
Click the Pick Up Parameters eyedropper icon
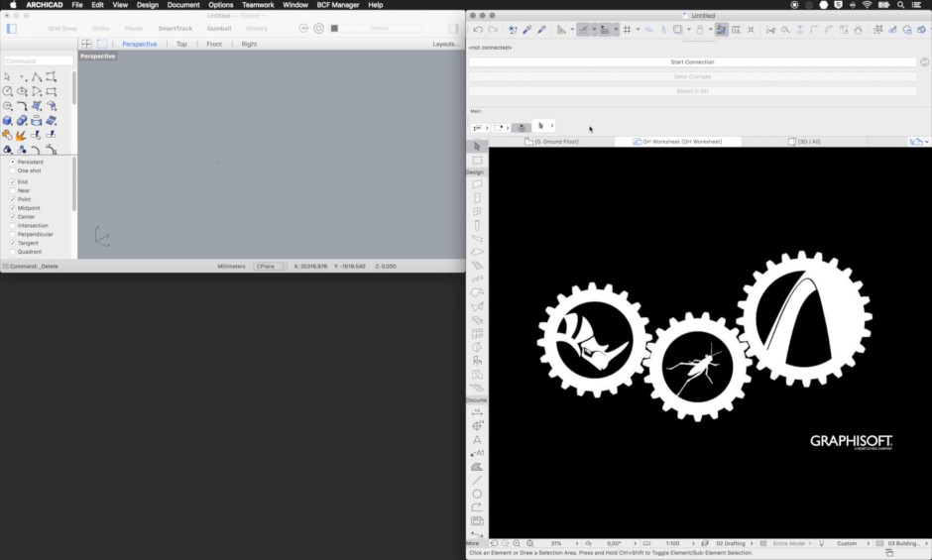coord(526,30)
